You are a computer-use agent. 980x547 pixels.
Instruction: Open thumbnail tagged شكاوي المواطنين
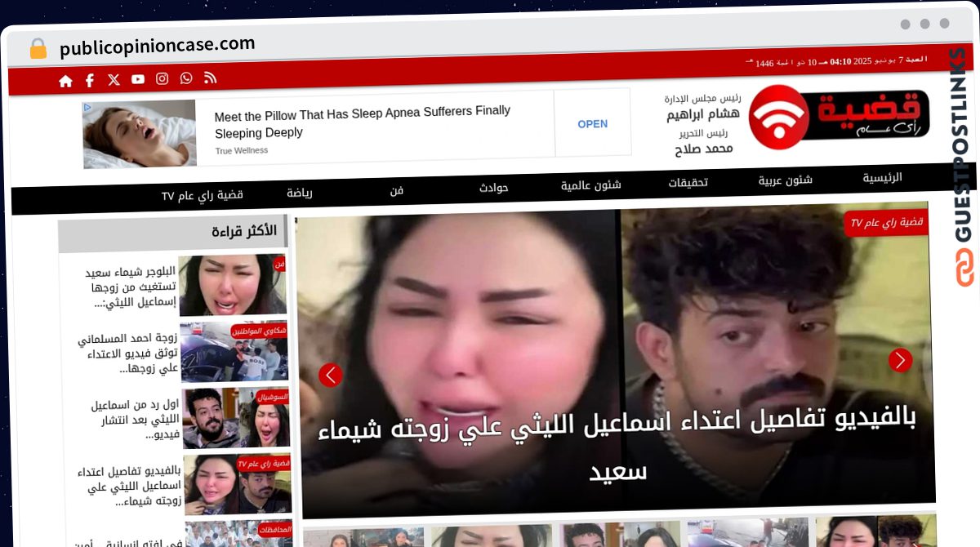[x=234, y=352]
